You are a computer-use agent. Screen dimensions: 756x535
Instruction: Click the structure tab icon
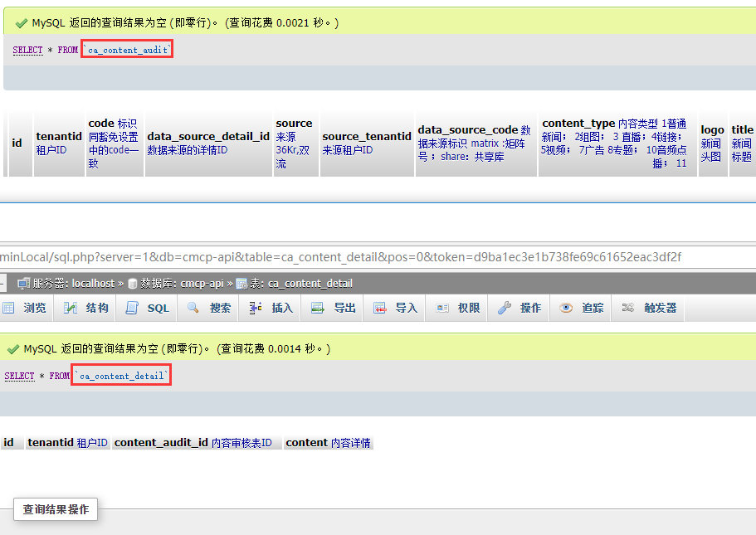pos(71,308)
